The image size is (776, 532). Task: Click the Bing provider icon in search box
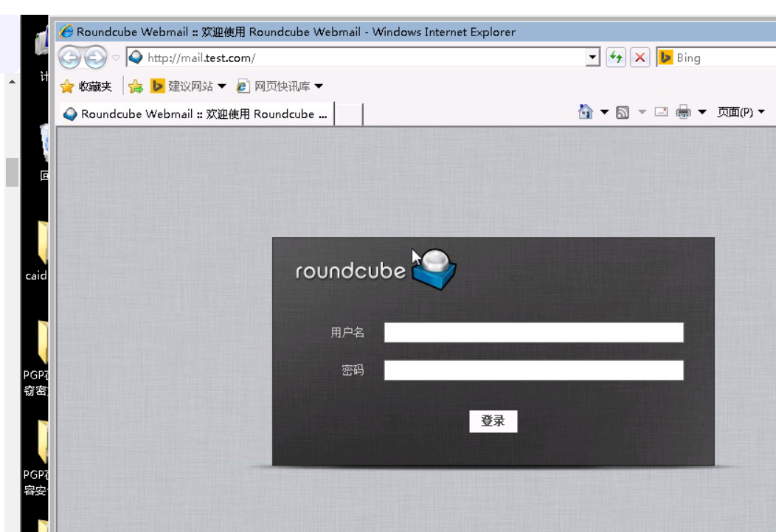[665, 58]
